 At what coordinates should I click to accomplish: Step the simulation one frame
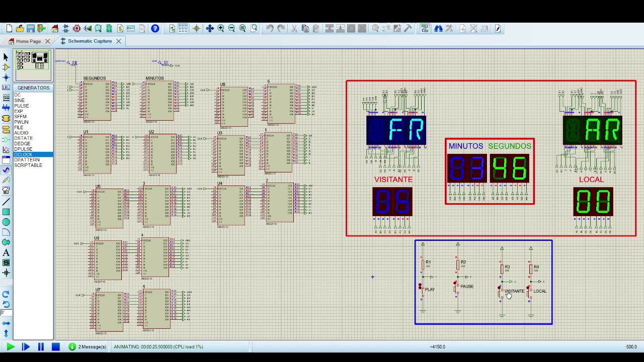click(x=26, y=347)
